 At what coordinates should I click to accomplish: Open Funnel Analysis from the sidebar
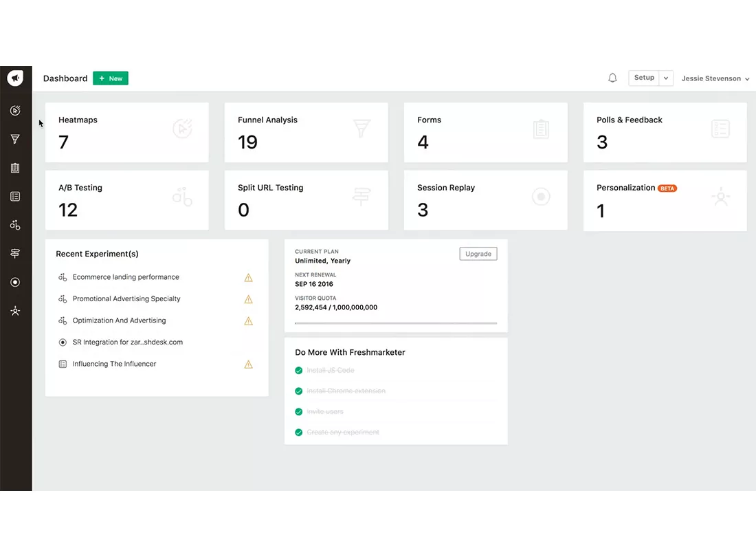tap(15, 139)
